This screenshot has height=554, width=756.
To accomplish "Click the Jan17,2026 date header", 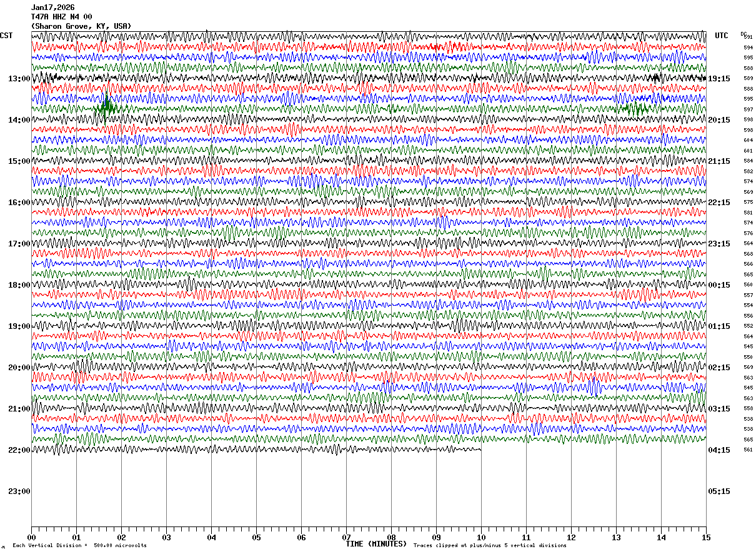I will tap(52, 8).
